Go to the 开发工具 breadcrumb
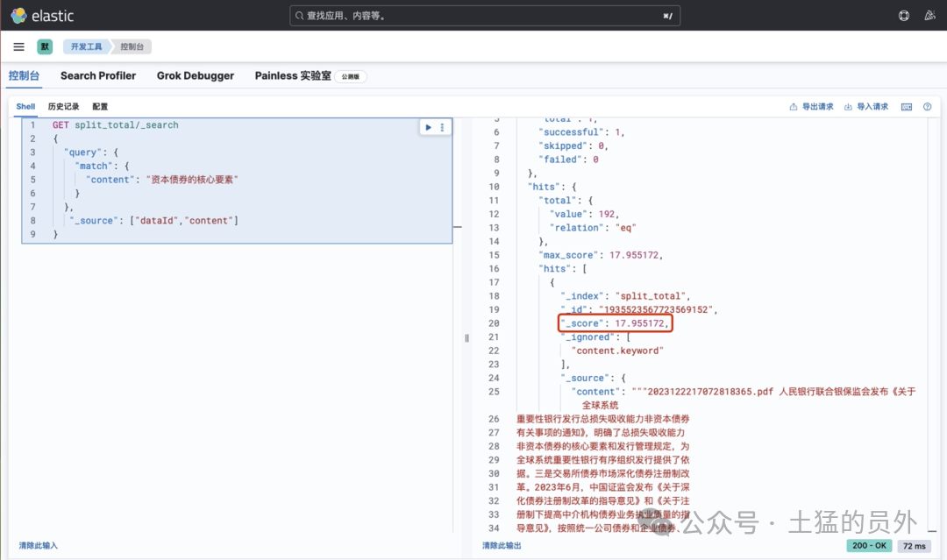Viewport: 947px width, 560px height. [x=86, y=46]
